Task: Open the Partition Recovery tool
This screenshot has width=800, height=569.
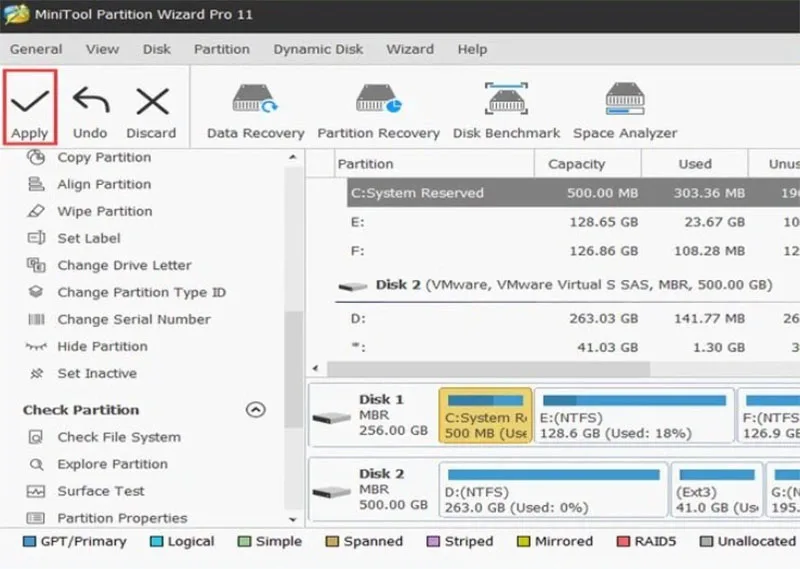Action: point(379,112)
